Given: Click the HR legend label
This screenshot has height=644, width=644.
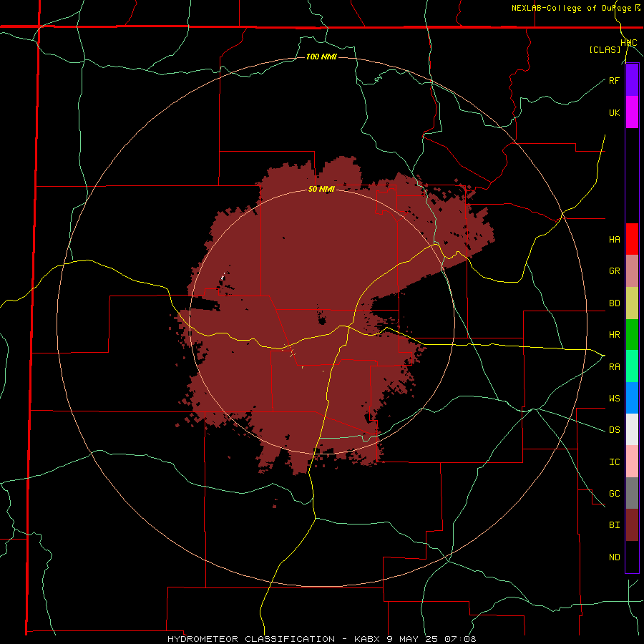Looking at the screenshot, I should [x=614, y=335].
